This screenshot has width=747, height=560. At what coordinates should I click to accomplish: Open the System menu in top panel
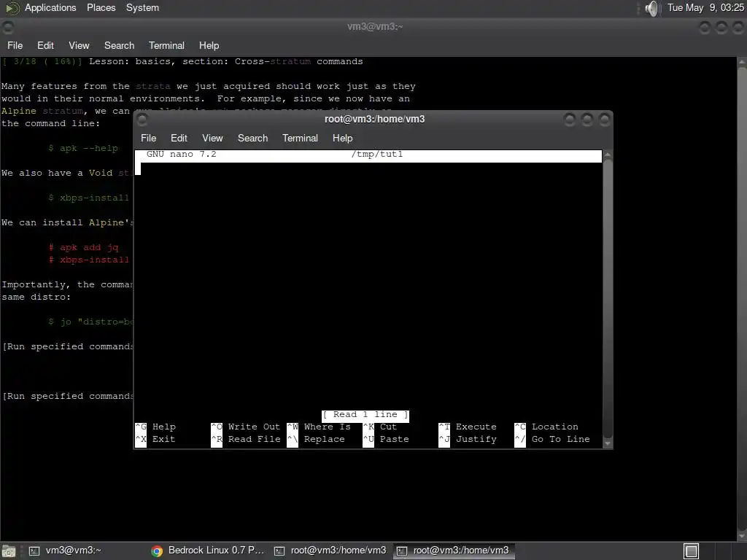142,7
